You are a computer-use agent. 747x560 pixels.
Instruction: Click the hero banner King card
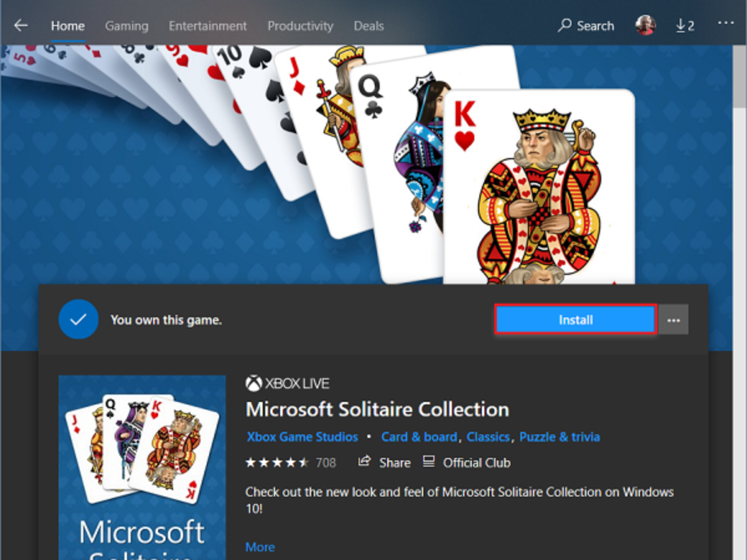[538, 187]
